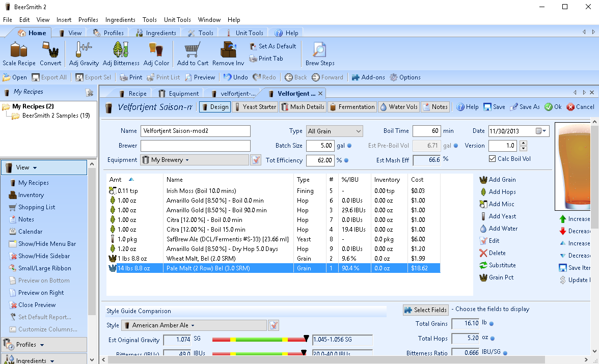
Task: Click the Remove Inv icon
Action: click(228, 54)
